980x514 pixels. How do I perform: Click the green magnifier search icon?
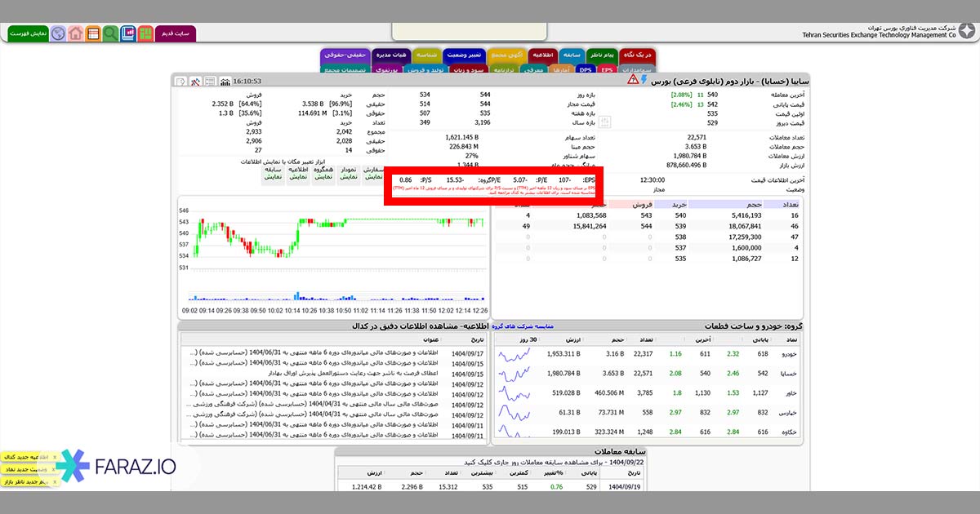(x=110, y=33)
